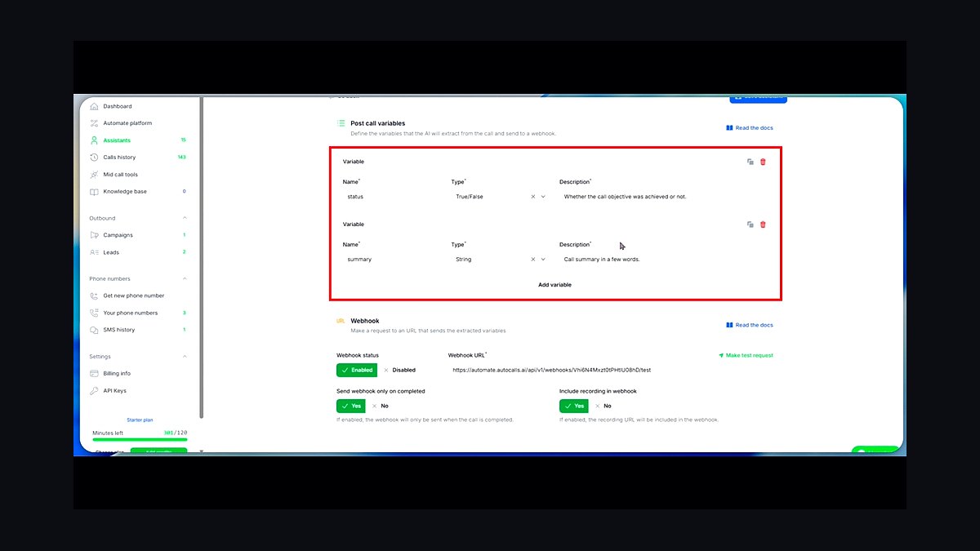Click the Minutes left progress bar
The width and height of the screenshot is (980, 551).
140,439
